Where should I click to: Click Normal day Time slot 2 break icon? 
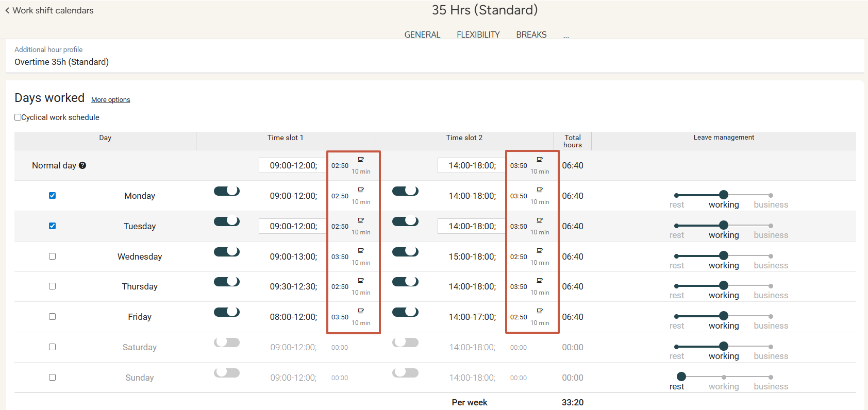(540, 160)
